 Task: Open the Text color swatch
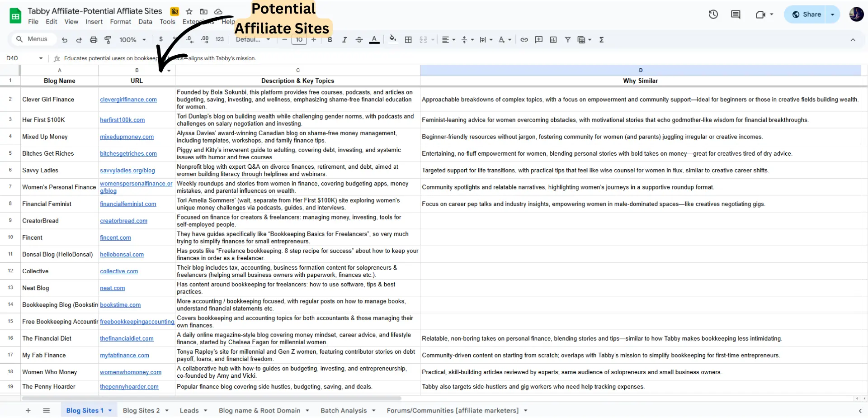tap(374, 40)
